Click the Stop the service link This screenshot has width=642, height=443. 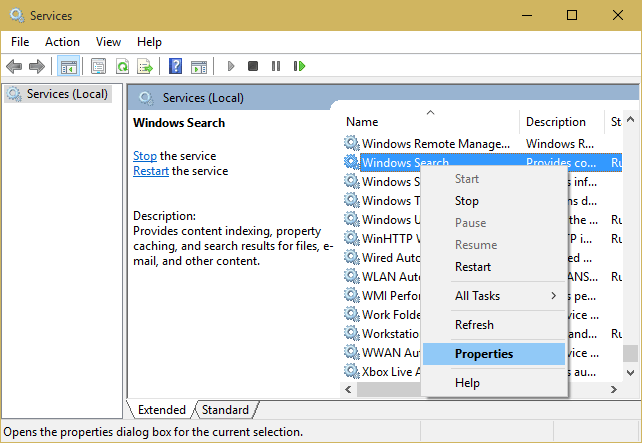[145, 156]
